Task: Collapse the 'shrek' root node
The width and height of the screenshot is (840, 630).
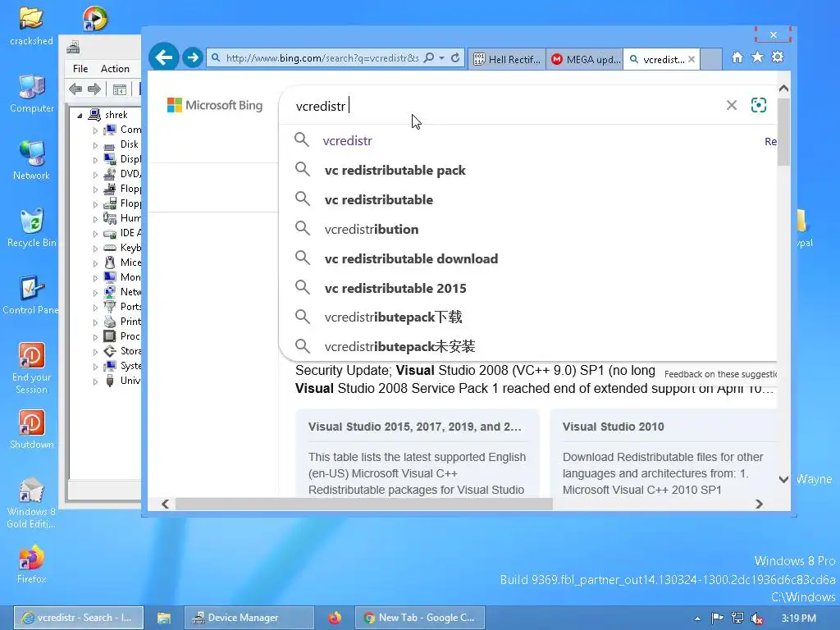Action: [80, 115]
